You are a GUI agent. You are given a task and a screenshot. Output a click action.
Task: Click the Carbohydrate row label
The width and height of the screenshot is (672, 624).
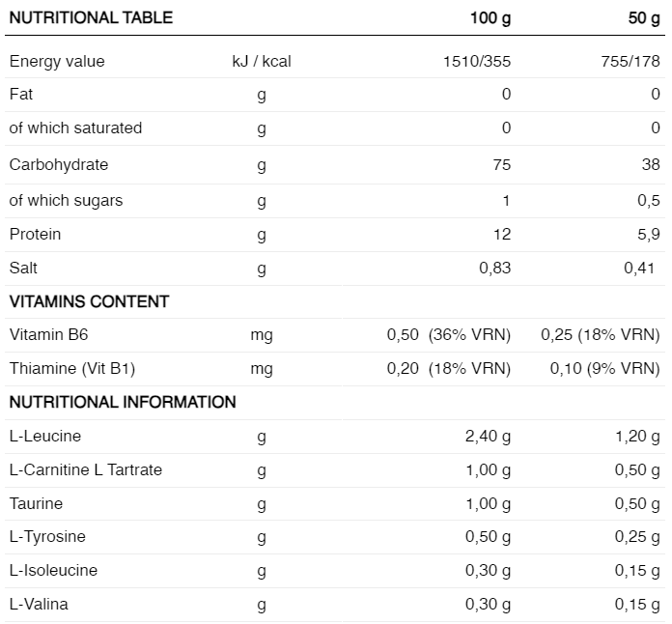[58, 164]
